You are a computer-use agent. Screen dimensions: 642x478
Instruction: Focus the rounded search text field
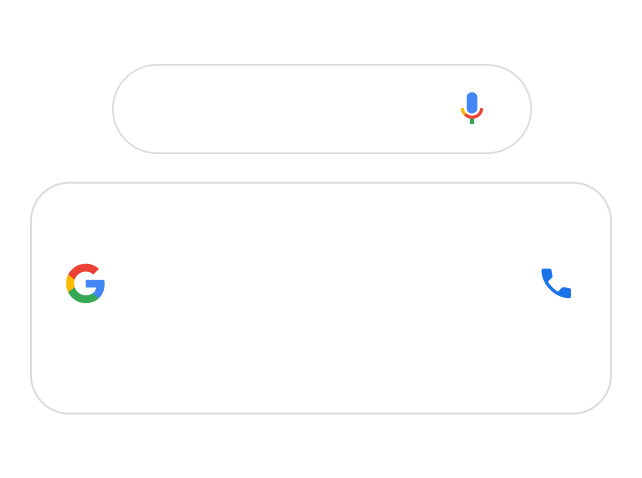pyautogui.click(x=290, y=109)
